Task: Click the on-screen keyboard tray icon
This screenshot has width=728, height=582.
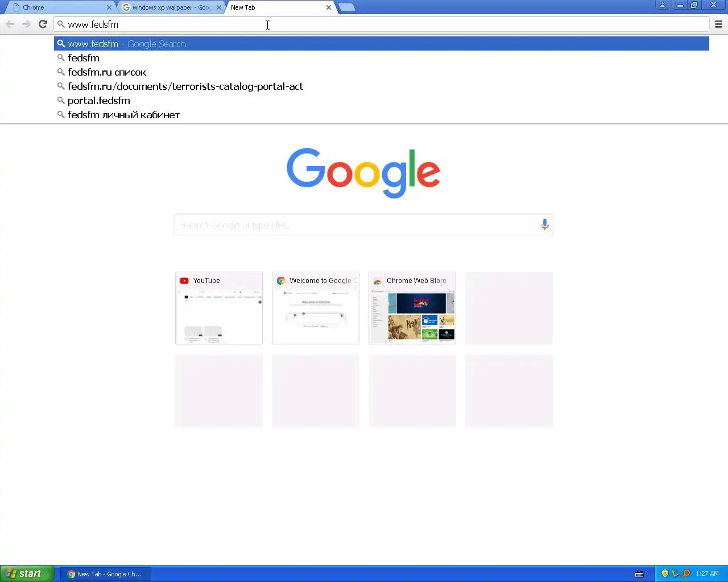Action: [x=639, y=573]
